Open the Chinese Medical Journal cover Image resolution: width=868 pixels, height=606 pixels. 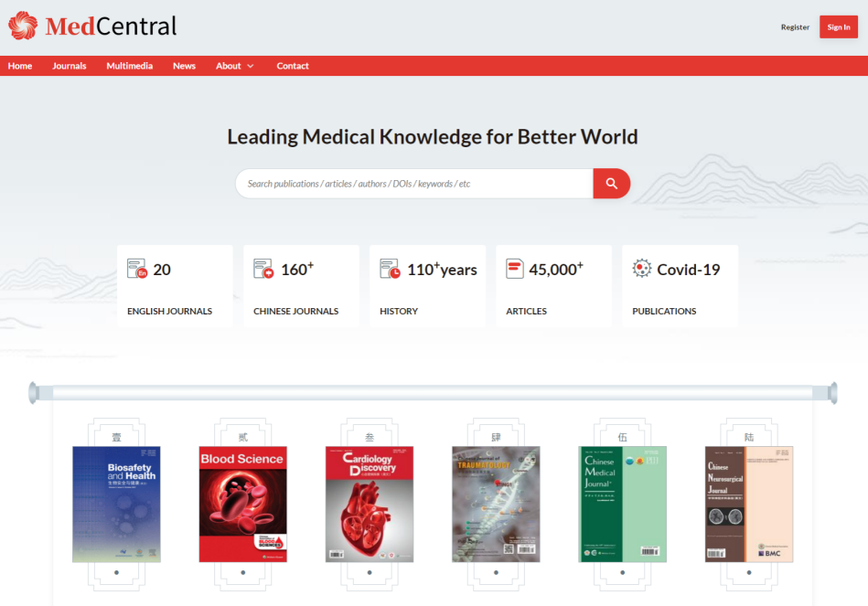(622, 505)
